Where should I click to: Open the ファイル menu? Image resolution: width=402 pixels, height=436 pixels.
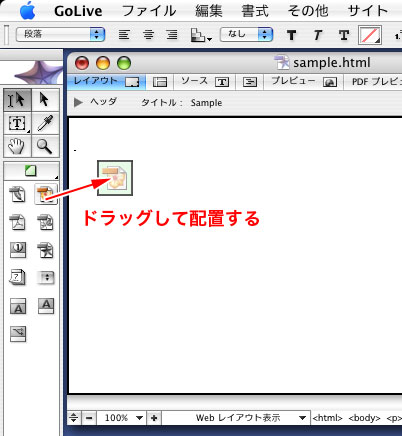(149, 11)
